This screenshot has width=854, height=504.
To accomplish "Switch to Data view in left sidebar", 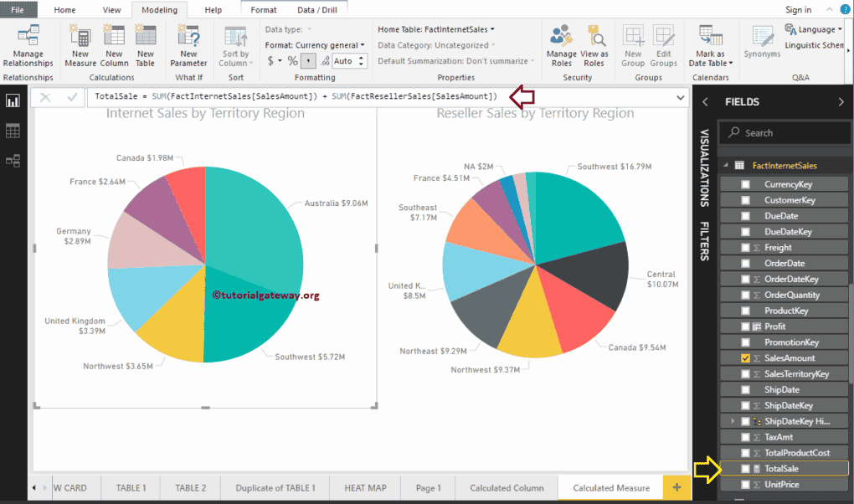I will point(12,130).
